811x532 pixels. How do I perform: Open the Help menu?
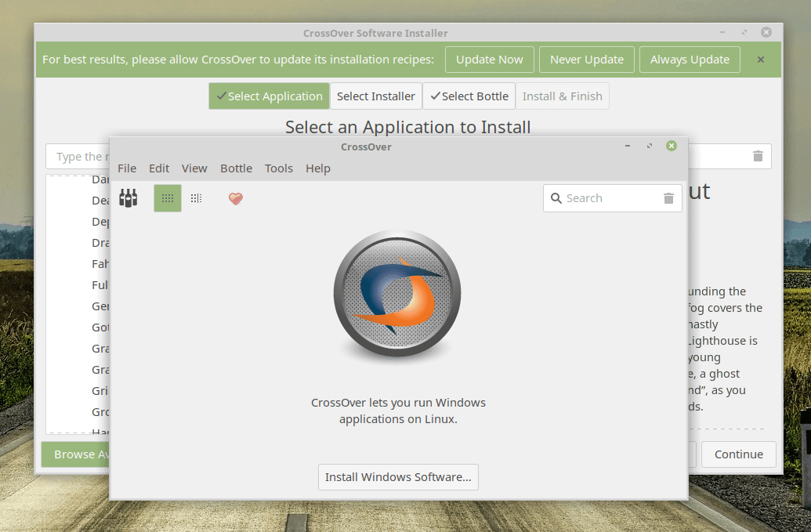[x=317, y=168]
